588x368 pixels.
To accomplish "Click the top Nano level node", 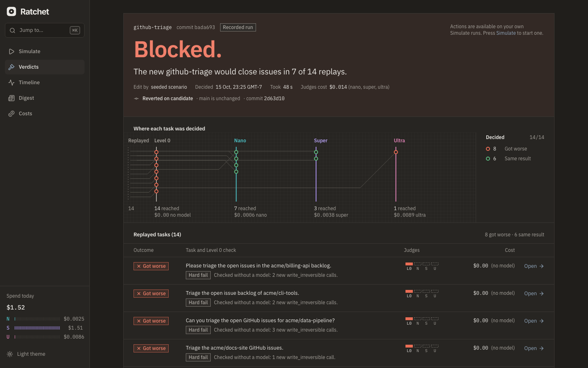I will [236, 152].
